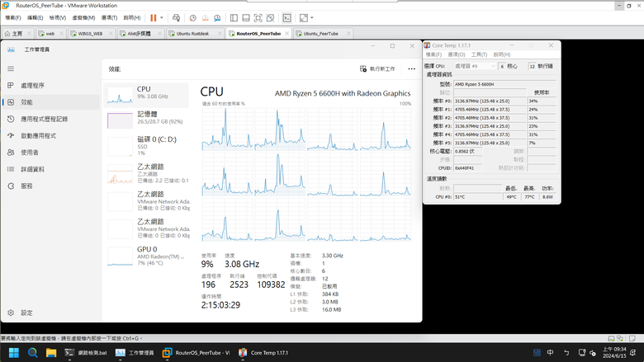
Task: Click the stretch guest display icon
Action: [x=304, y=17]
